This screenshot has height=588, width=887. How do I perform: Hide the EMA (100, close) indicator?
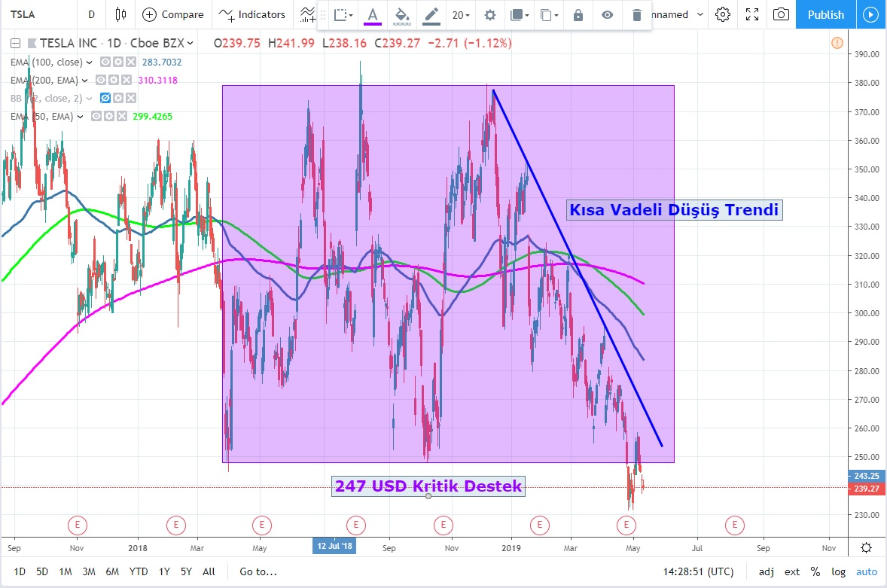point(105,62)
